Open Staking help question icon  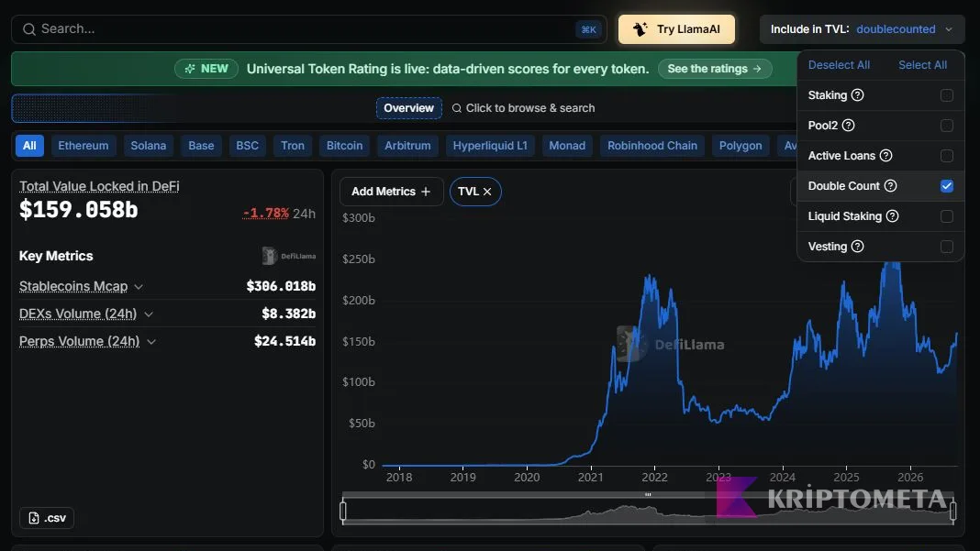click(857, 95)
